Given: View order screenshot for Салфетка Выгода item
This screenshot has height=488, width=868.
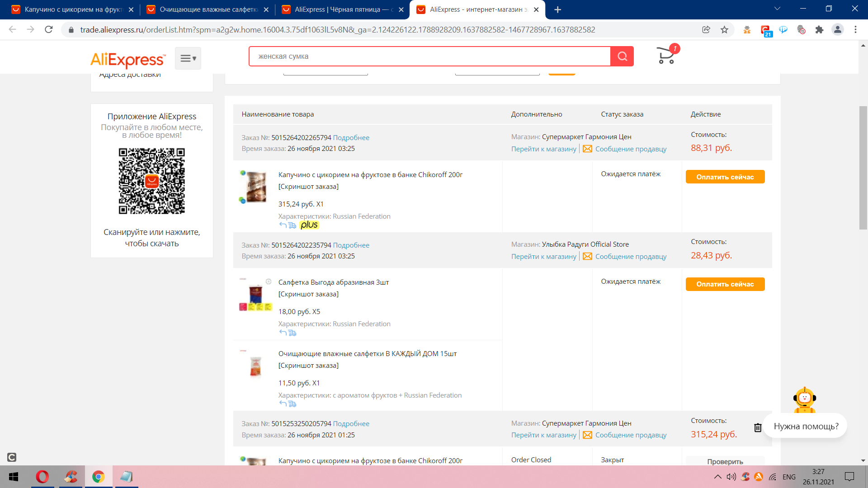Looking at the screenshot, I should (x=308, y=294).
